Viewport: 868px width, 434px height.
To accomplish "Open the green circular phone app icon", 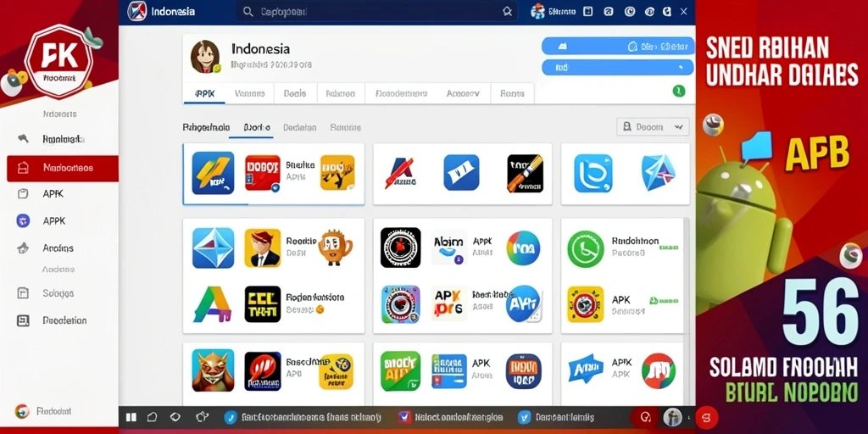I will (585, 248).
